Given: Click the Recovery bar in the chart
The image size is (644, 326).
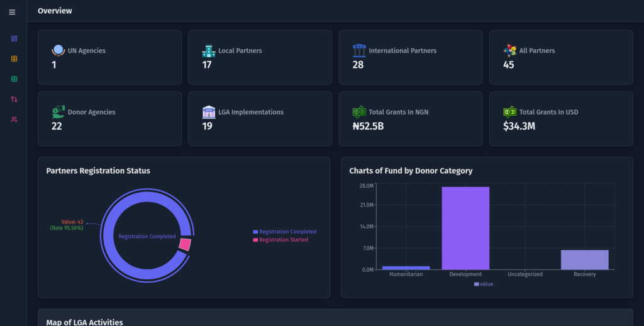Looking at the screenshot, I should 585,260.
